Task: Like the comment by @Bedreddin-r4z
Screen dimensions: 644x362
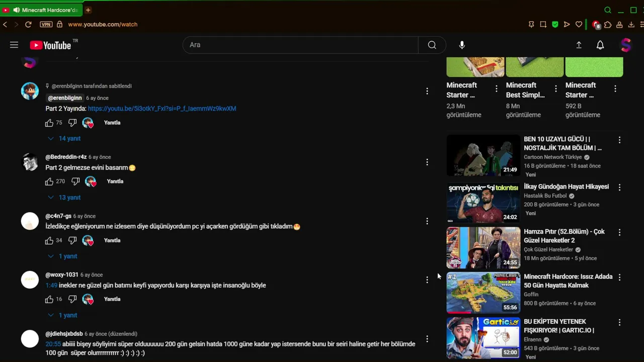Action: 49,182
